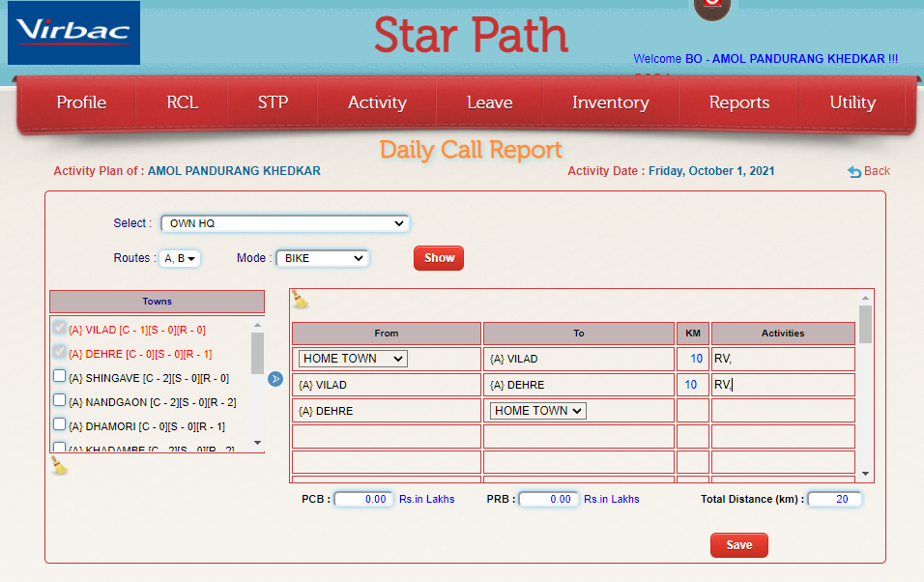
Task: Open the To HOME TOWN dropdown
Action: [538, 411]
